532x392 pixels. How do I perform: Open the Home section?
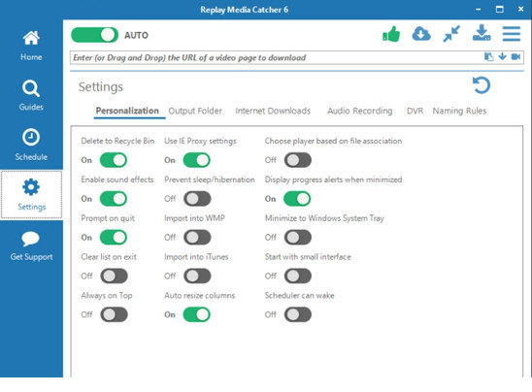[31, 46]
